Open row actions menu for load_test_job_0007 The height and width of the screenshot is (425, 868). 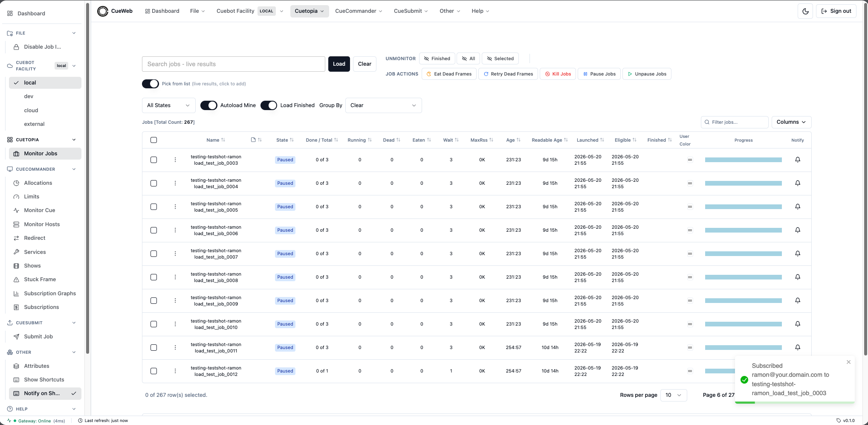click(175, 253)
